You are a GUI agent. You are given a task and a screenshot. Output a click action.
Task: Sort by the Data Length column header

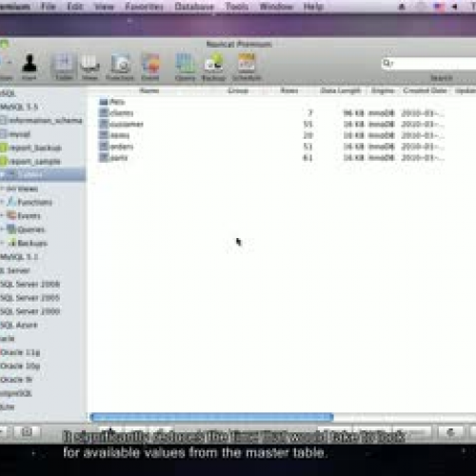tap(341, 90)
